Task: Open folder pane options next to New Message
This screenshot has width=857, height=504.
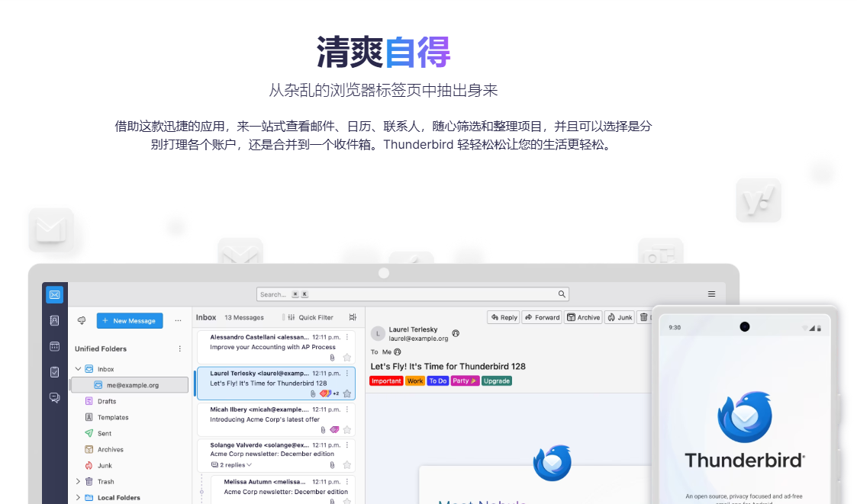Action: (178, 320)
